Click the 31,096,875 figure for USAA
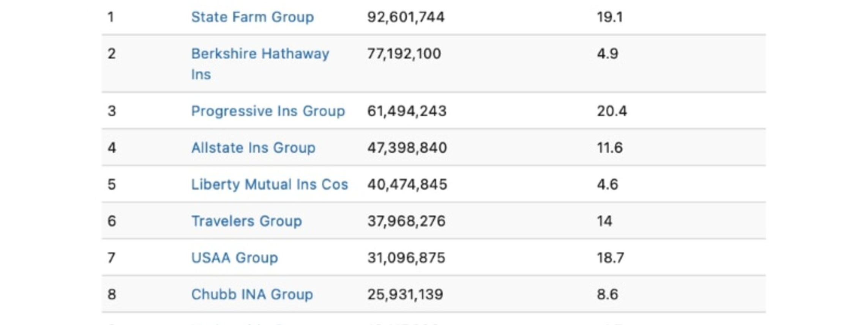 [x=406, y=258]
